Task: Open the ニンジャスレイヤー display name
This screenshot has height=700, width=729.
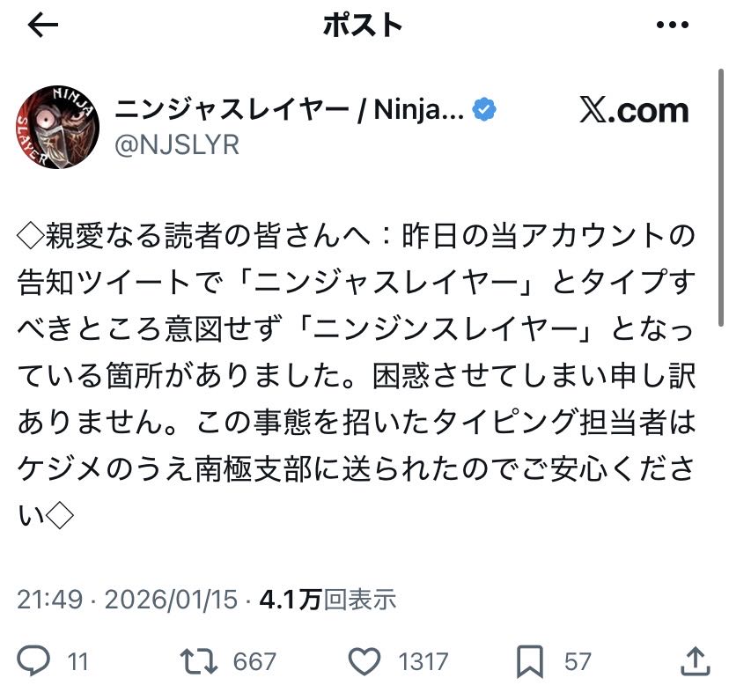Action: [289, 110]
